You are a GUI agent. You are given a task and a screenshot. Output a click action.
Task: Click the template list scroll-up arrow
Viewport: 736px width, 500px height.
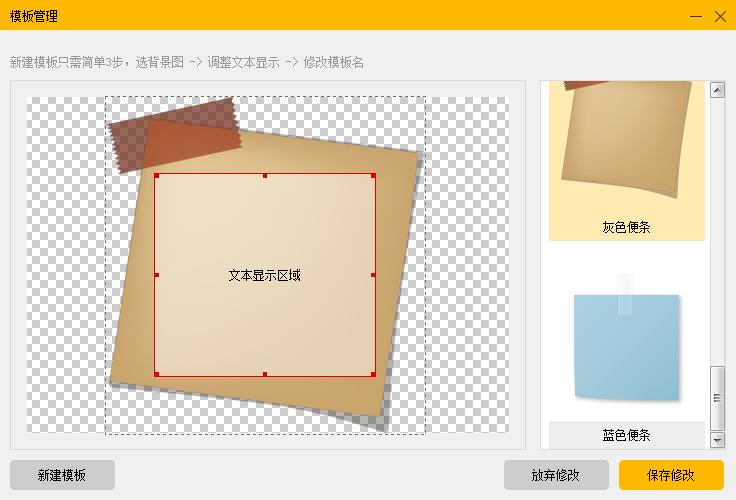[x=717, y=90]
